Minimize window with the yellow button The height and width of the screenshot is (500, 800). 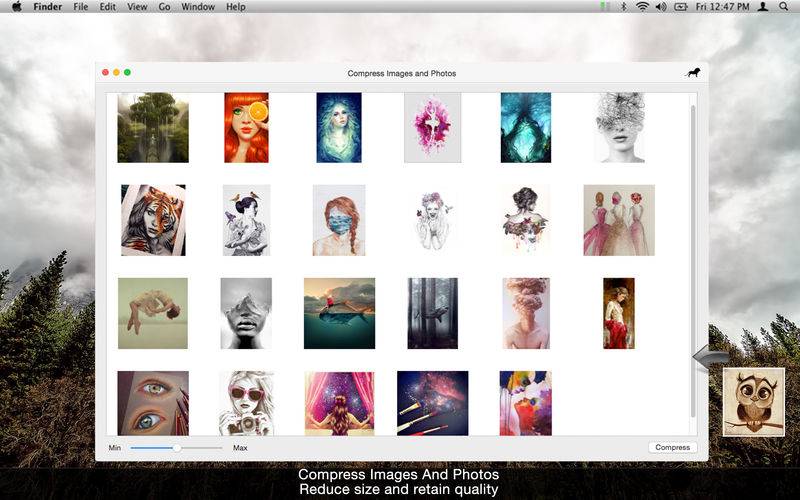point(116,72)
